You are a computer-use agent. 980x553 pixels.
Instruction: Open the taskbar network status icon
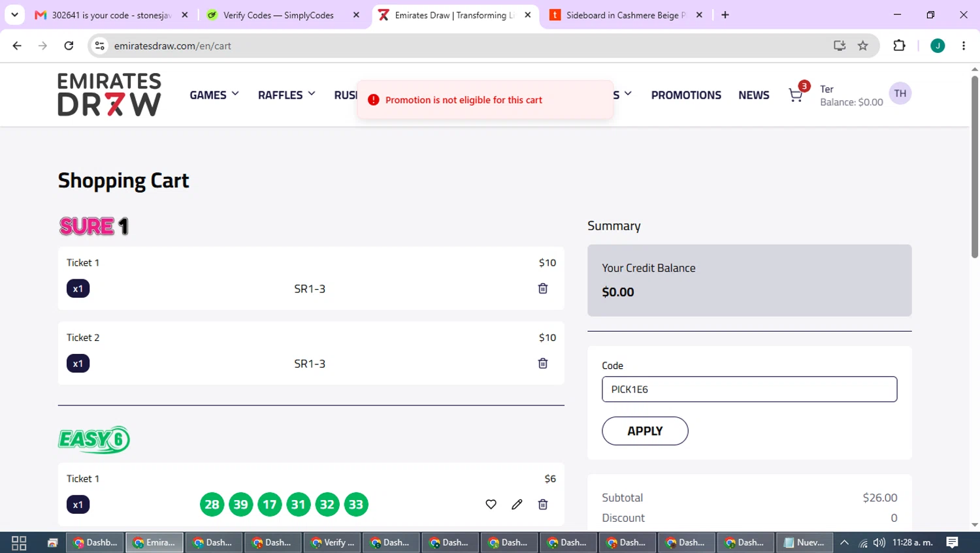(863, 543)
